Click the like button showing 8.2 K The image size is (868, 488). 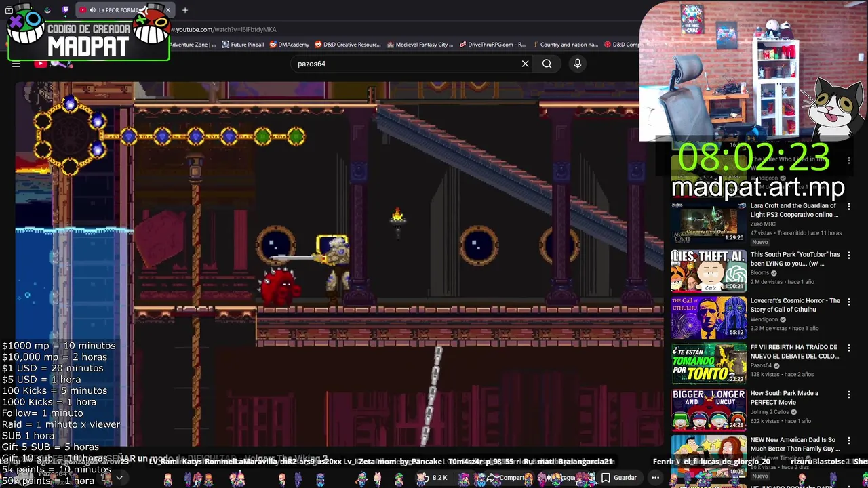[x=434, y=478]
